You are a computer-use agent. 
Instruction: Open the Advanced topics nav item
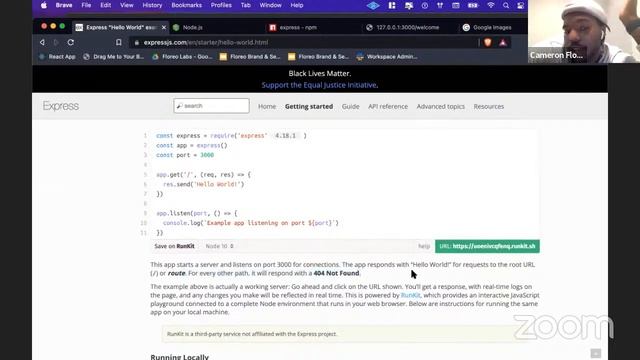(x=440, y=107)
